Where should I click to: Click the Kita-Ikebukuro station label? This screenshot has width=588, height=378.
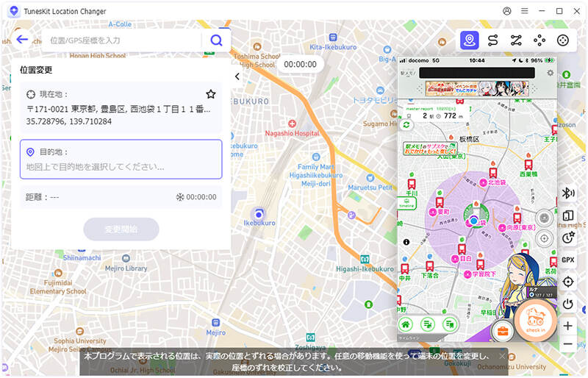tap(333, 47)
